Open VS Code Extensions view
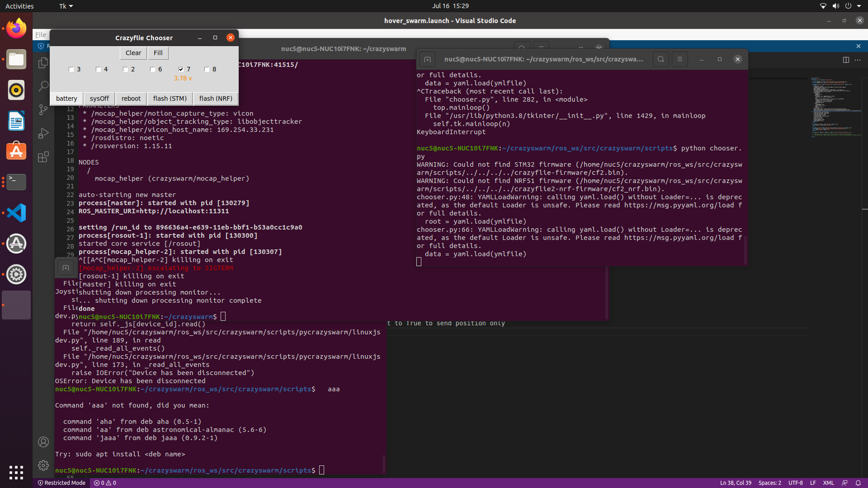Image resolution: width=868 pixels, height=488 pixels. (43, 157)
